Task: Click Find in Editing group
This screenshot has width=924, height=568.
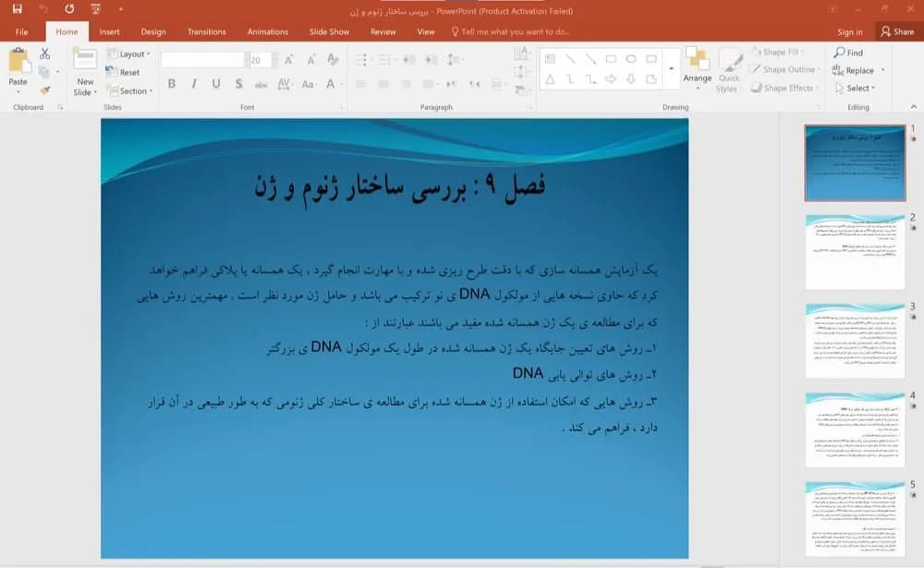Action: [848, 53]
